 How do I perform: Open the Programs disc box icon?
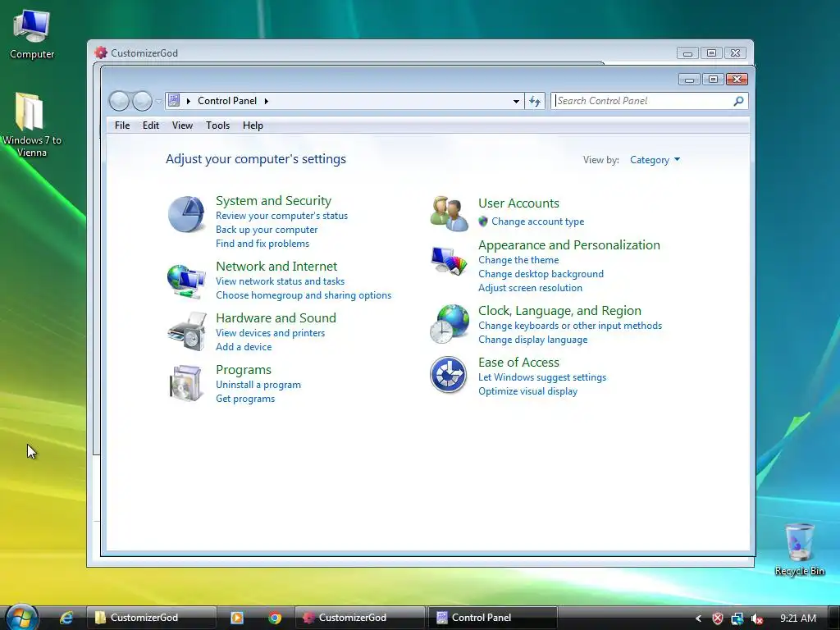(x=186, y=383)
